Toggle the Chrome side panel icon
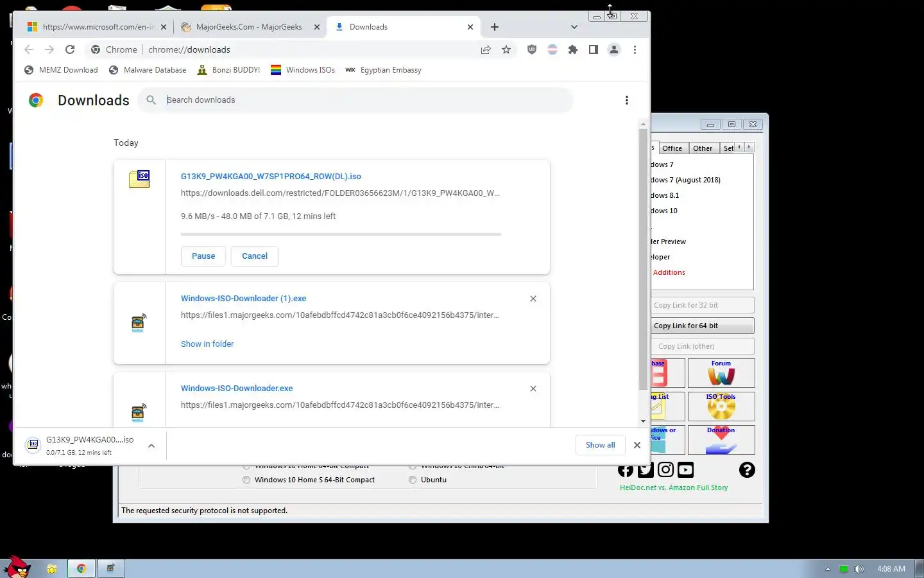This screenshot has width=924, height=578. (x=594, y=49)
